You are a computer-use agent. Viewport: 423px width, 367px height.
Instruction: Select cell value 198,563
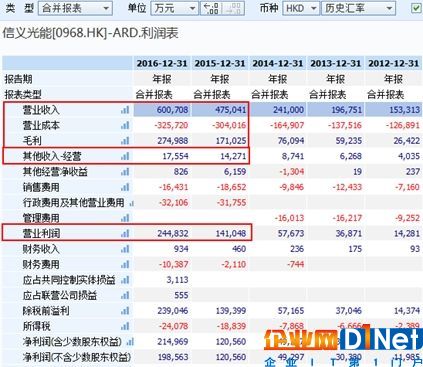point(172,357)
